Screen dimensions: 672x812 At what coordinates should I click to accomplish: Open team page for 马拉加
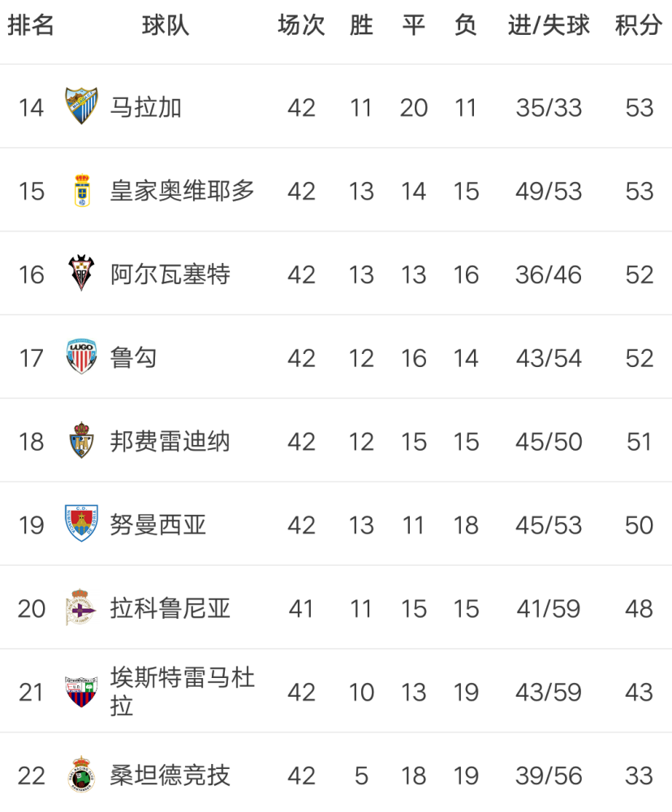[145, 108]
